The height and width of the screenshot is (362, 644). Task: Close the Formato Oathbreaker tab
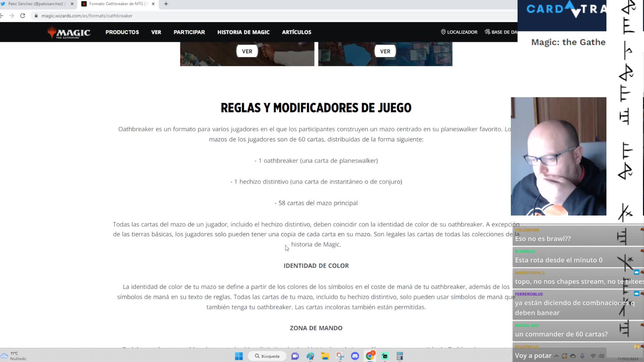pyautogui.click(x=153, y=4)
